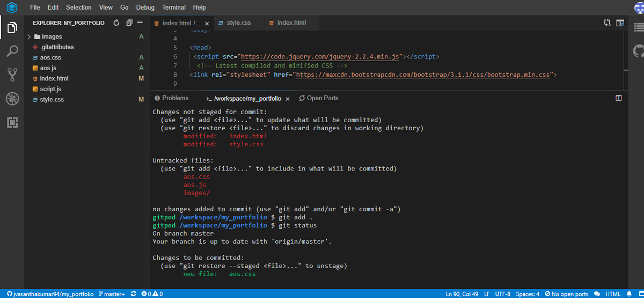Open the Debug menu
644x298 pixels.
(145, 8)
